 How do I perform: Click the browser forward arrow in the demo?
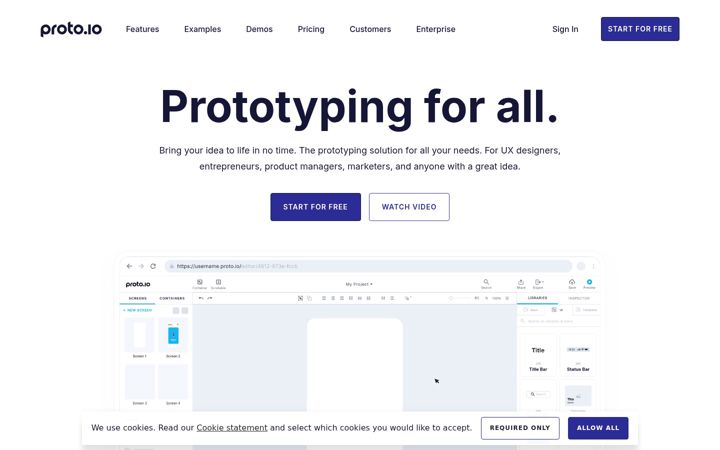point(141,266)
